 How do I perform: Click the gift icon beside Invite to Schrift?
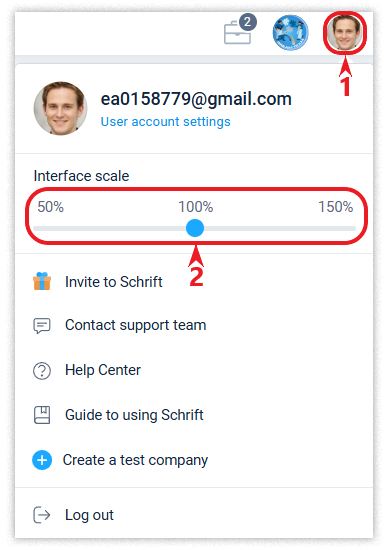coord(42,281)
